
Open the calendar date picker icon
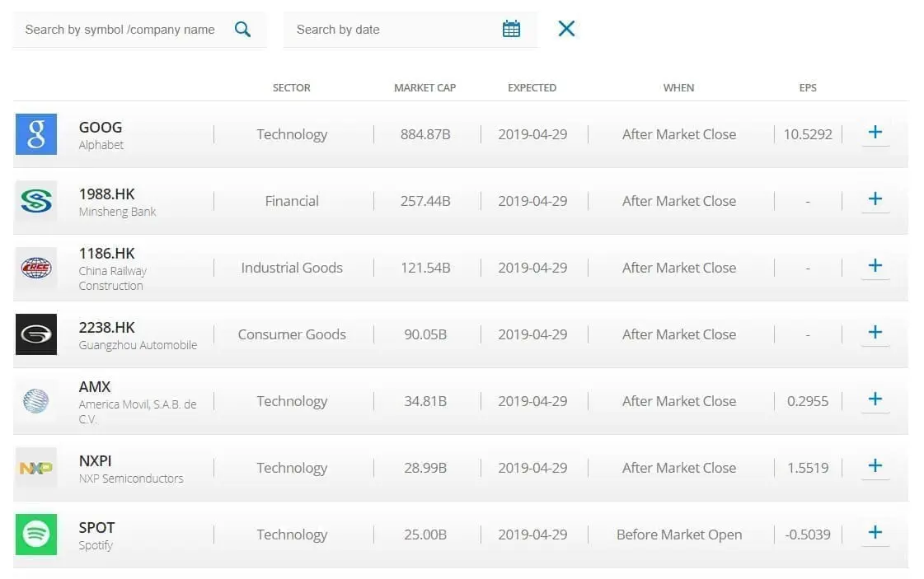(511, 28)
